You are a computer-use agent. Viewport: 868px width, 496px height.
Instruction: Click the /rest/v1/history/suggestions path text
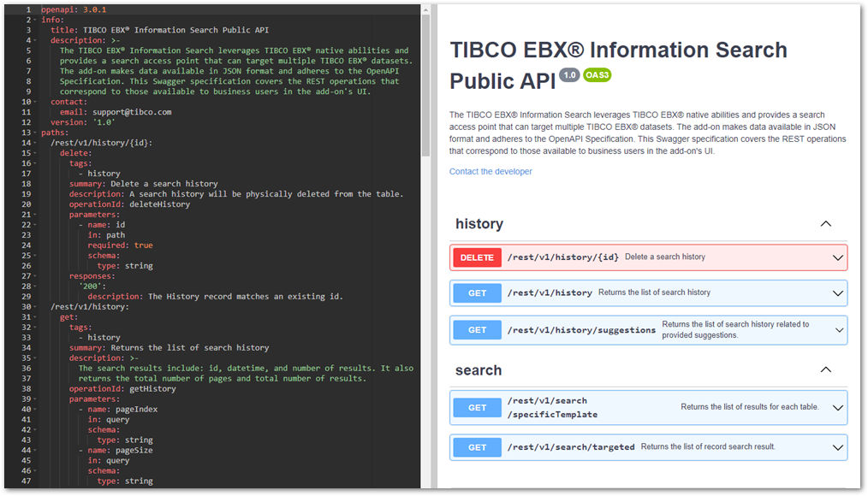pos(581,330)
